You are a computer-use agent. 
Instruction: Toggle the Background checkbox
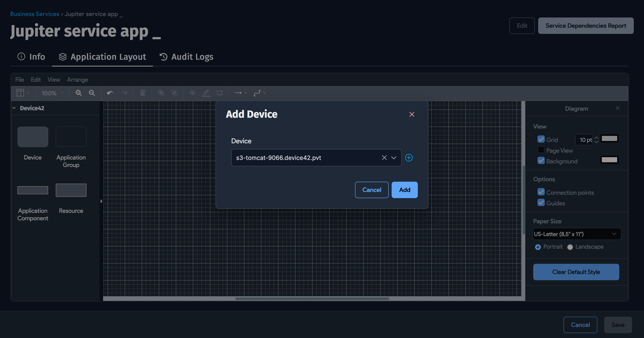(x=541, y=161)
